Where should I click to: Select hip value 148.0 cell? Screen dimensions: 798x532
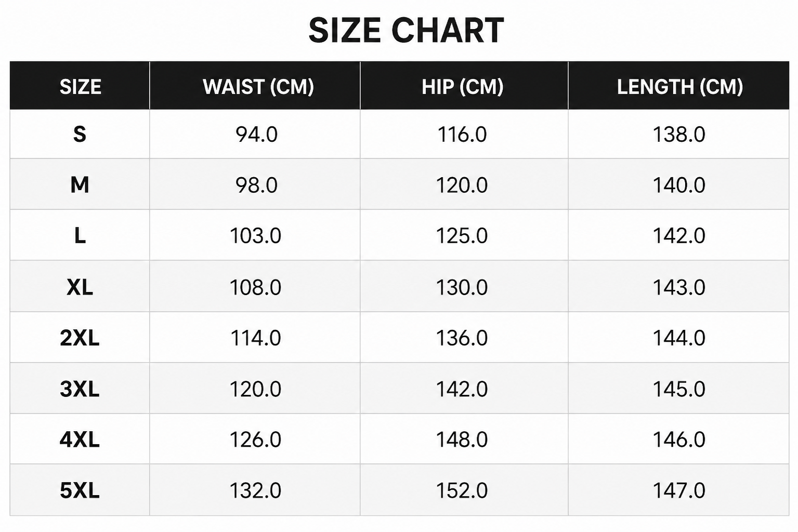click(x=462, y=440)
